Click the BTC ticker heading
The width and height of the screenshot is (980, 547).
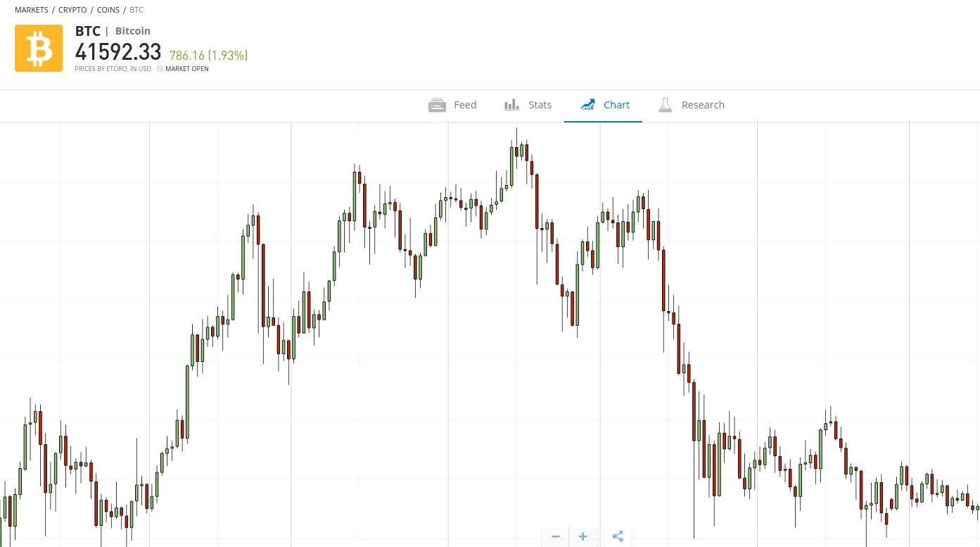[x=88, y=31]
